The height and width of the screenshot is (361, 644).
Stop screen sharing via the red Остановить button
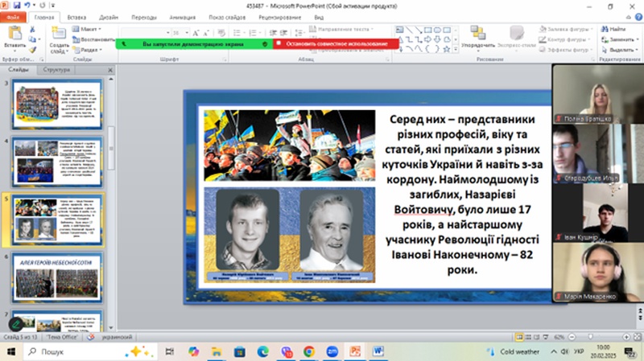coord(334,43)
